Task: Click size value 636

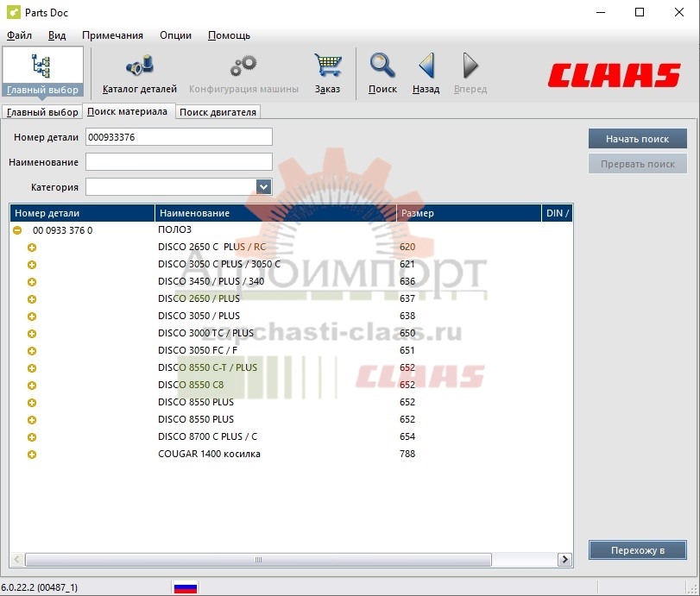Action: tap(407, 281)
